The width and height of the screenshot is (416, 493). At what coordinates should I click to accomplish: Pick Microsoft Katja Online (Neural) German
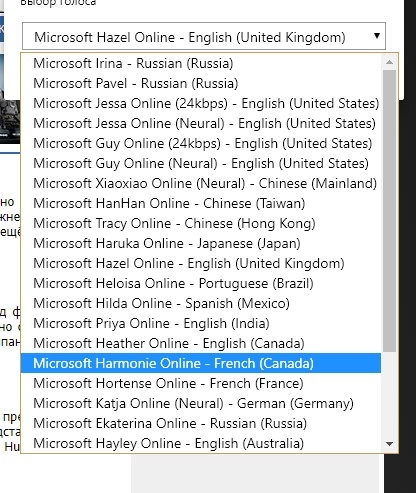[x=201, y=403]
